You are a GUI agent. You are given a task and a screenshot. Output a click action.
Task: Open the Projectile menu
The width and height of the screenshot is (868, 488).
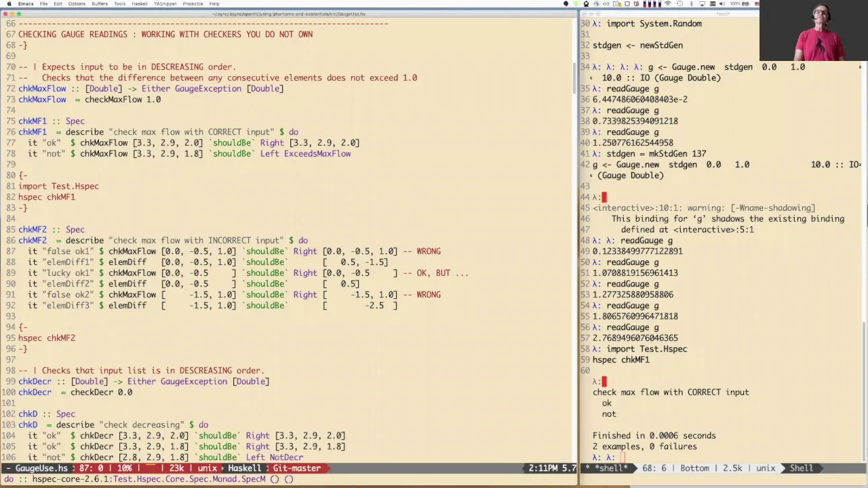point(193,3)
